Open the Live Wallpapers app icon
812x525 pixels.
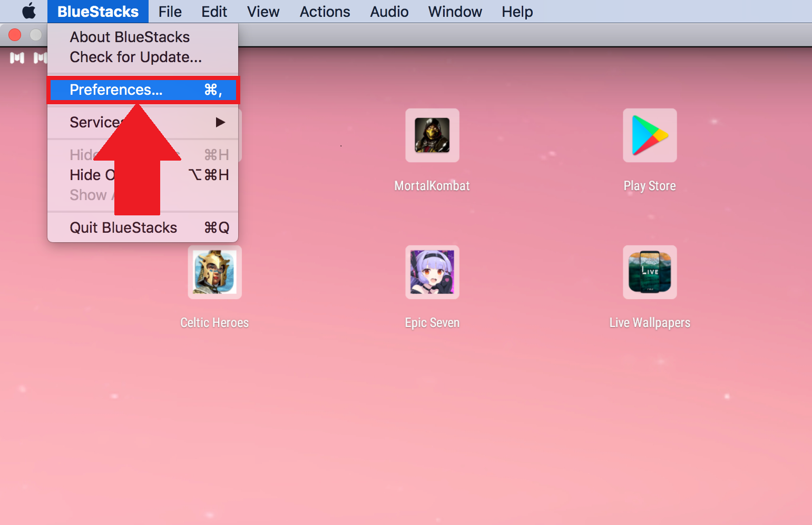coord(650,272)
